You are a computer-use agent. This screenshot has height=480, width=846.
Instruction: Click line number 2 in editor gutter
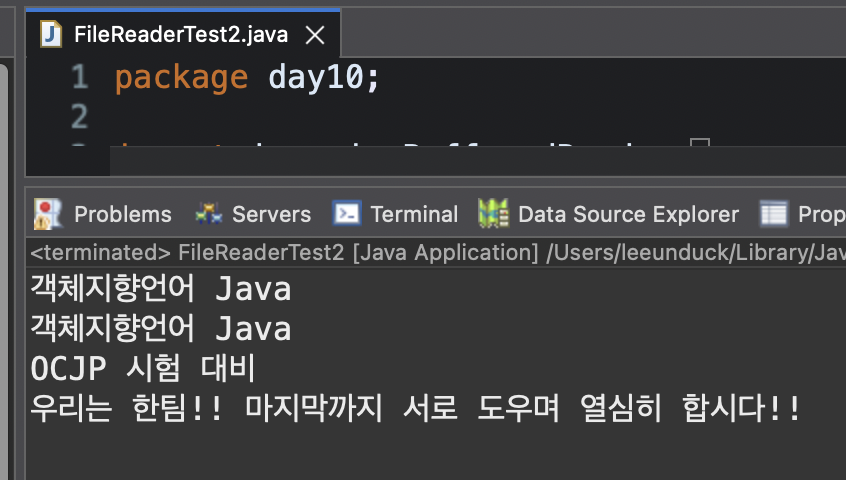tap(79, 116)
